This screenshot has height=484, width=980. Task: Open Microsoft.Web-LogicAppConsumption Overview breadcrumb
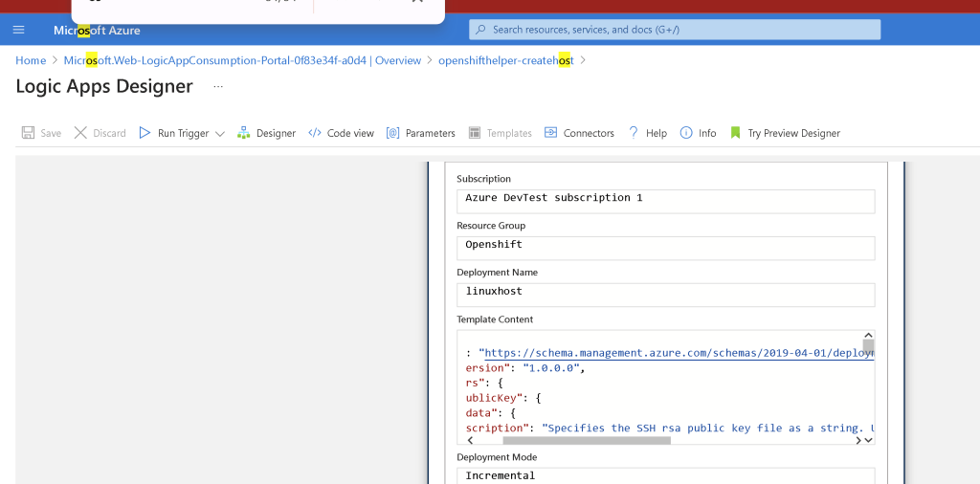pyautogui.click(x=242, y=60)
